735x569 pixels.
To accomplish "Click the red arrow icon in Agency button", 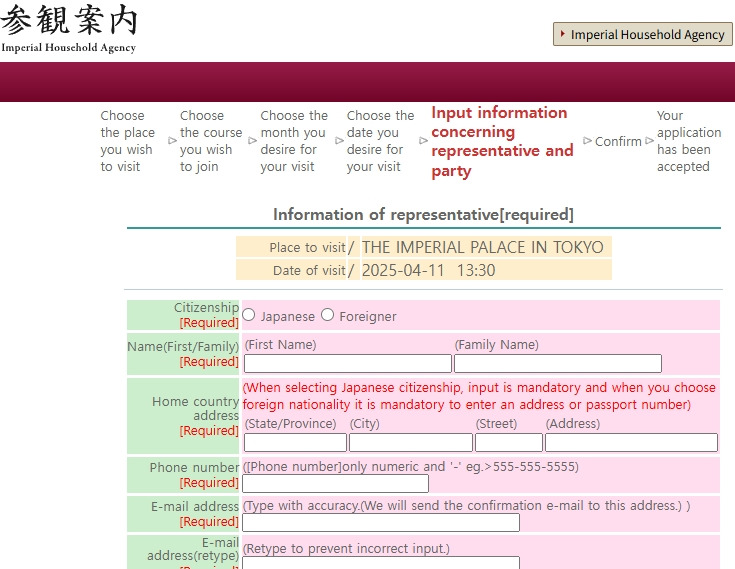I will coord(562,34).
